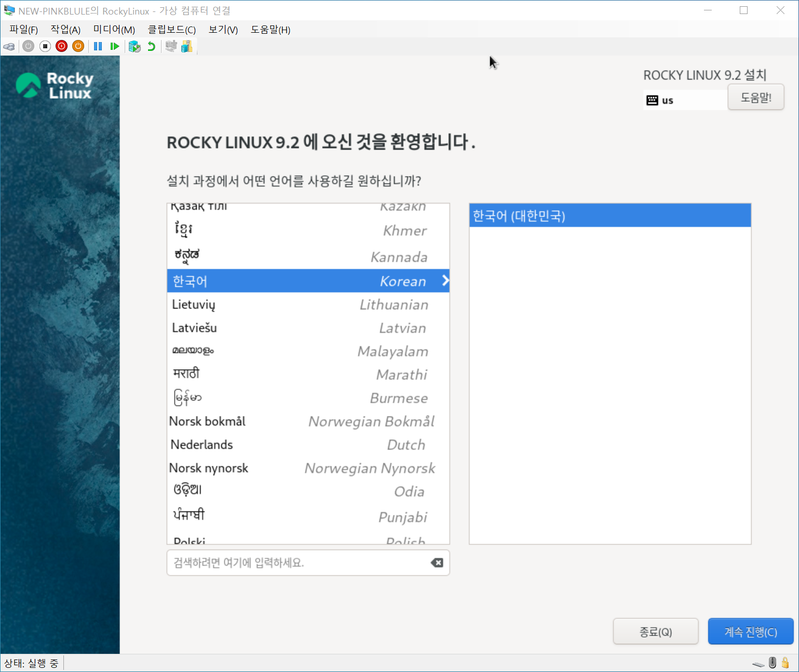Select the Odia language row

(x=308, y=491)
